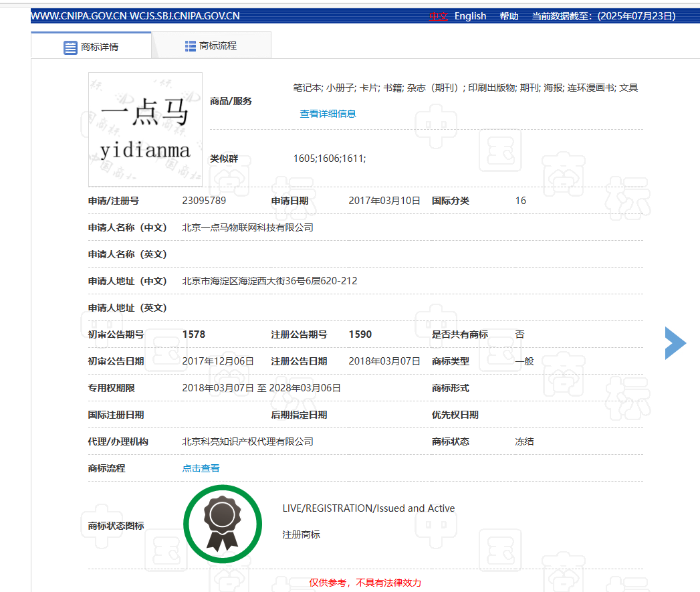The image size is (700, 592).
Task: Click the green ribbon trademark status icon
Action: 222,524
